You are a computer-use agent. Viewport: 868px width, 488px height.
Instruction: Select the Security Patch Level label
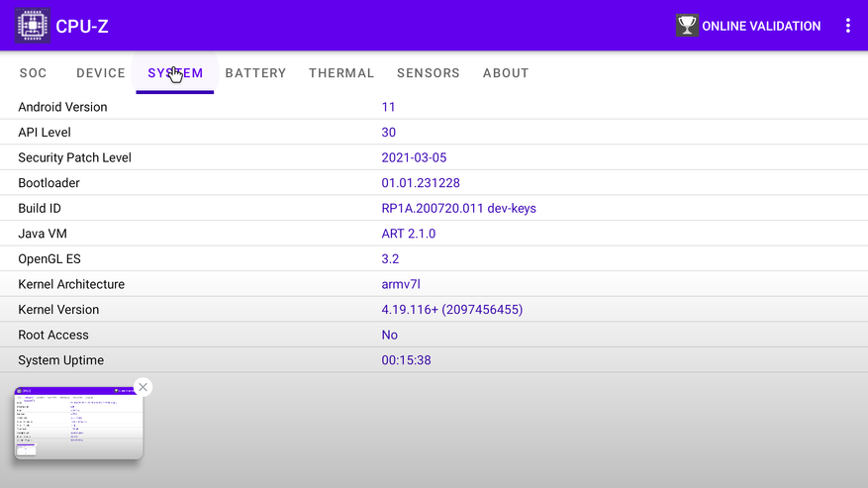tap(75, 157)
